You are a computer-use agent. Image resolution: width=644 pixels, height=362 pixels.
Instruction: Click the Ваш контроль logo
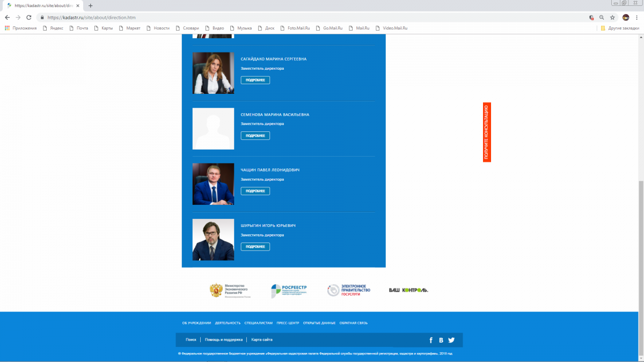coord(408,290)
